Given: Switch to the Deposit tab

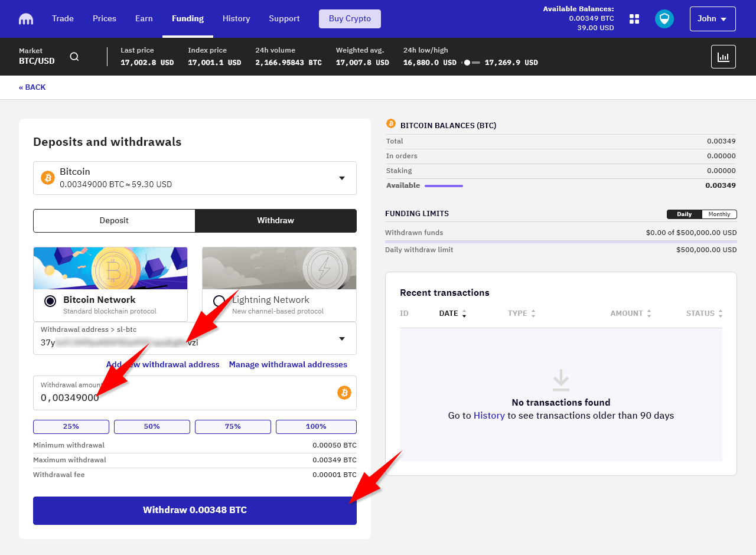Looking at the screenshot, I should [x=114, y=221].
